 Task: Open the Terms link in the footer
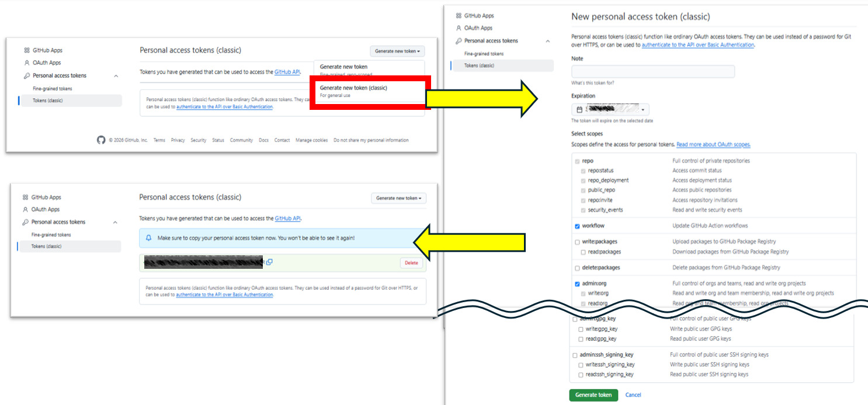pyautogui.click(x=159, y=140)
